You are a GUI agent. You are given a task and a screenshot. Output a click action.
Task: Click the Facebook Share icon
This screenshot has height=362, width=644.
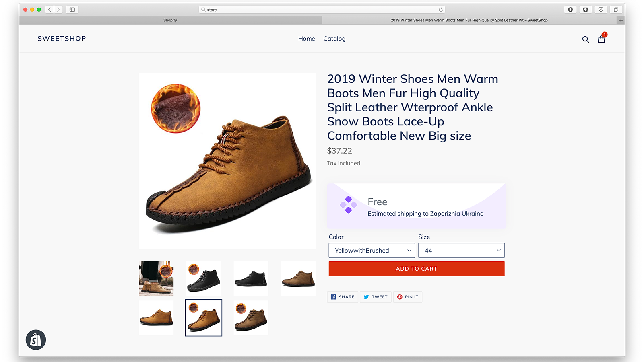click(x=333, y=297)
